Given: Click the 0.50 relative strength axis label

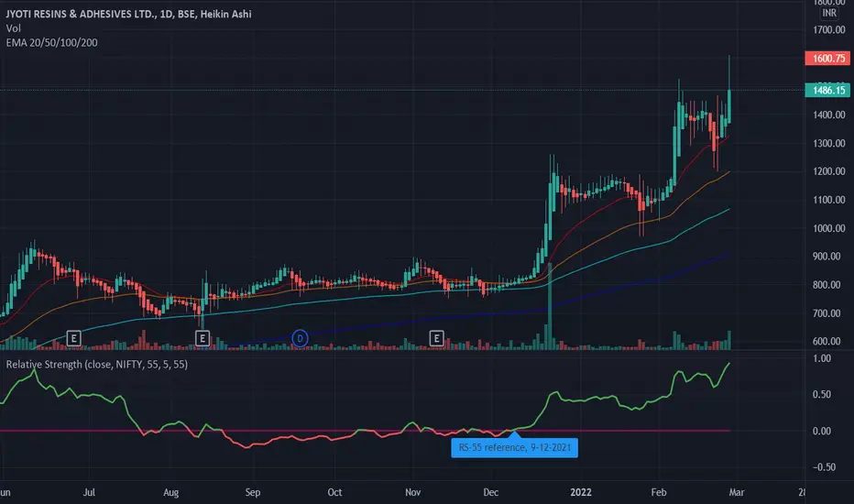Looking at the screenshot, I should coord(822,394).
